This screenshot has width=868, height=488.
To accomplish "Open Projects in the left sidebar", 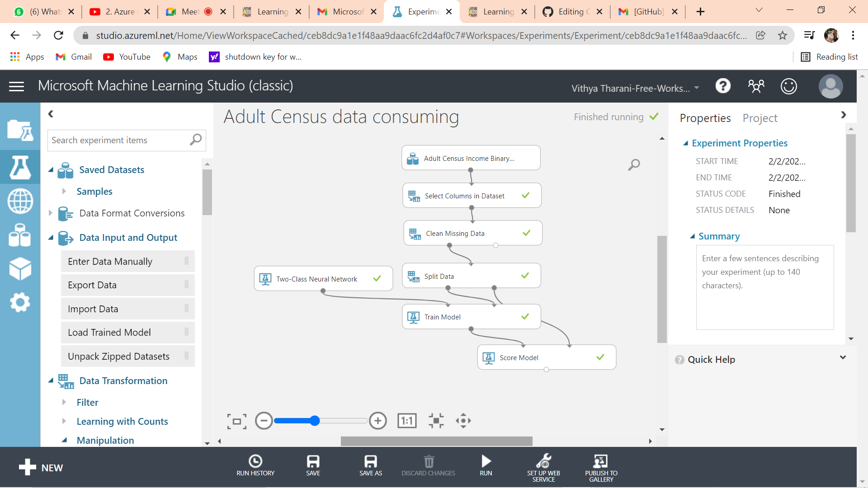I will [x=20, y=131].
